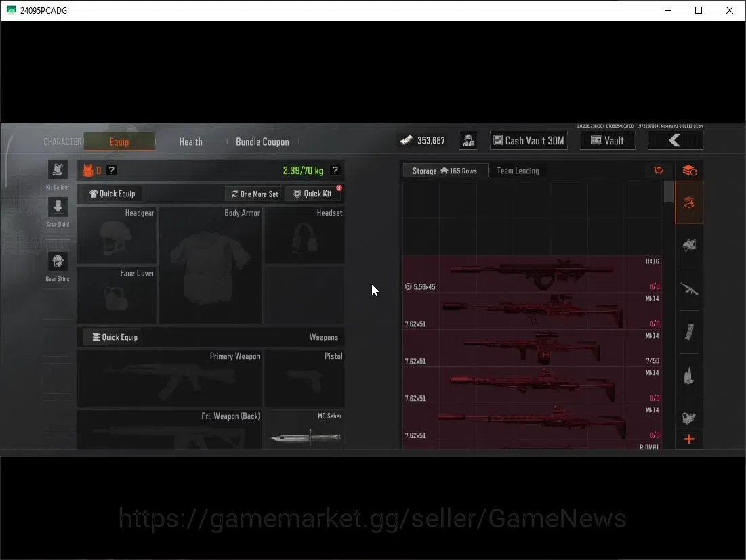The width and height of the screenshot is (746, 560).
Task: Select the magazine category icon in storage sidebar
Action: 689,332
